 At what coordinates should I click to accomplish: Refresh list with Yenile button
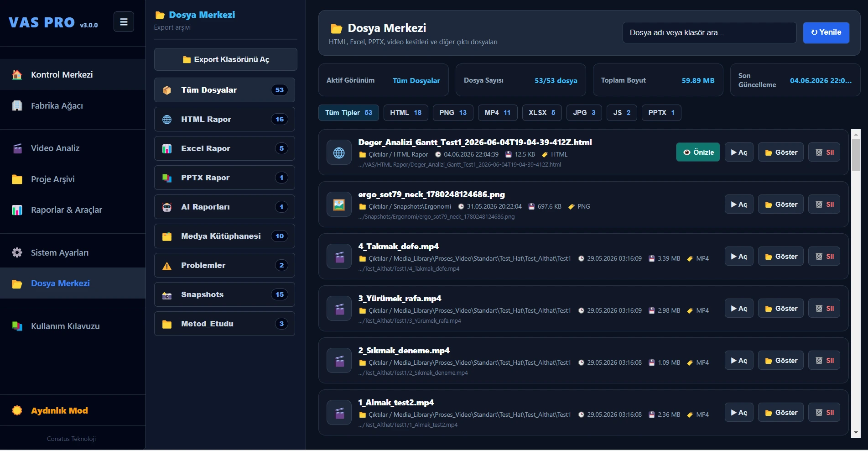(x=826, y=32)
